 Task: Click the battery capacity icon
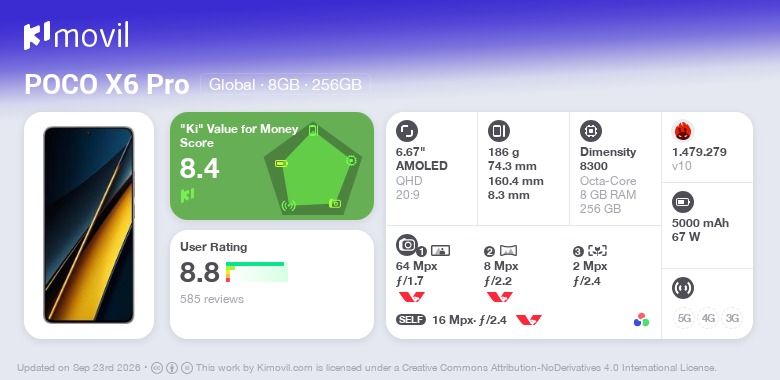click(683, 202)
